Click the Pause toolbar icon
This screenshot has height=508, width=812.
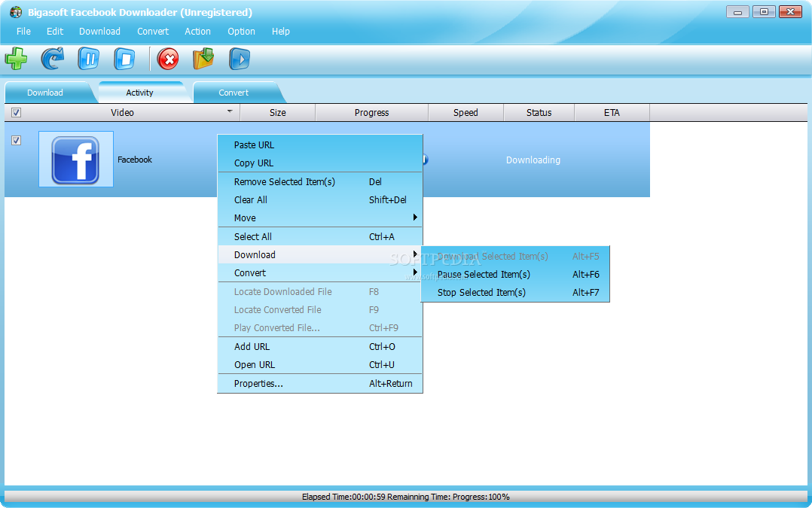click(x=89, y=59)
